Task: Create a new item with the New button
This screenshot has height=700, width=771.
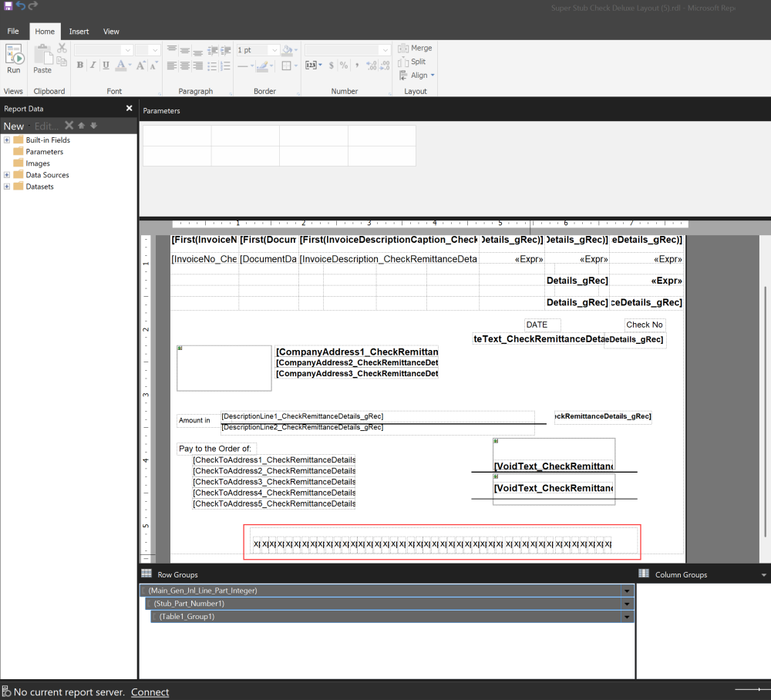Action: (x=14, y=125)
